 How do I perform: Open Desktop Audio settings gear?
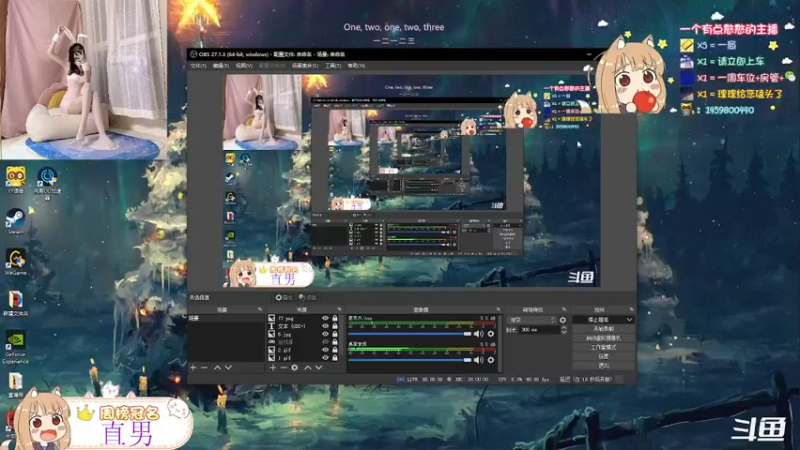pyautogui.click(x=491, y=360)
